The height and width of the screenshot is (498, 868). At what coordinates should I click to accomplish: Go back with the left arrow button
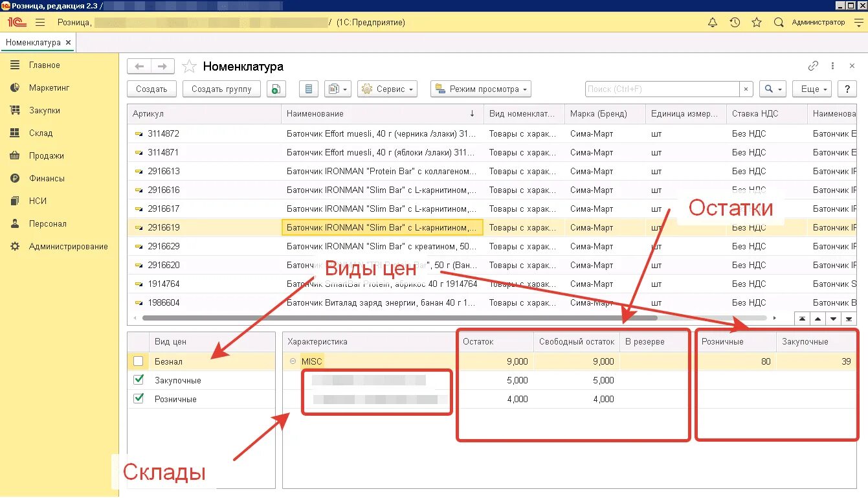(x=139, y=66)
